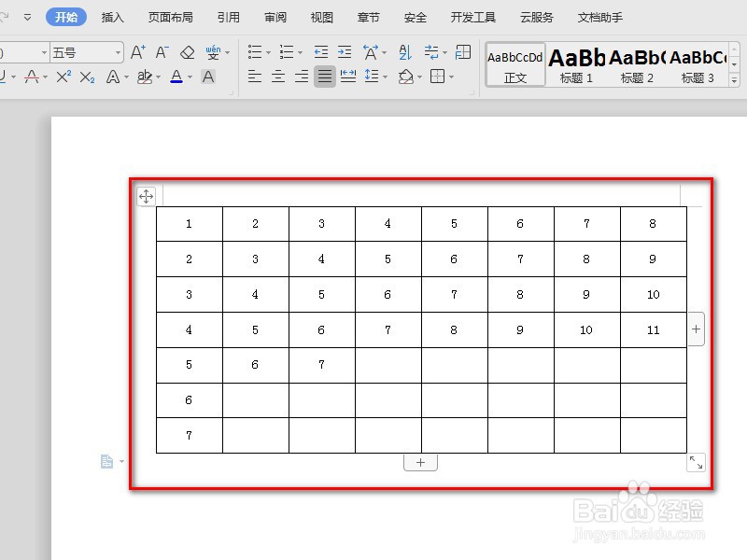Open the quick access toolbar customize arrow
Viewport: 747px width, 560px height.
coord(28,18)
